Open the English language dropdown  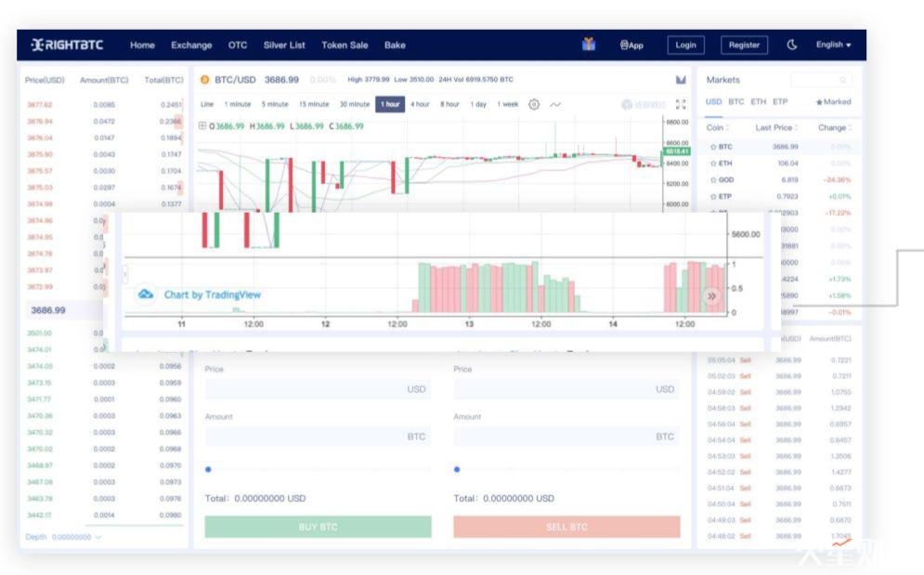[x=833, y=45]
